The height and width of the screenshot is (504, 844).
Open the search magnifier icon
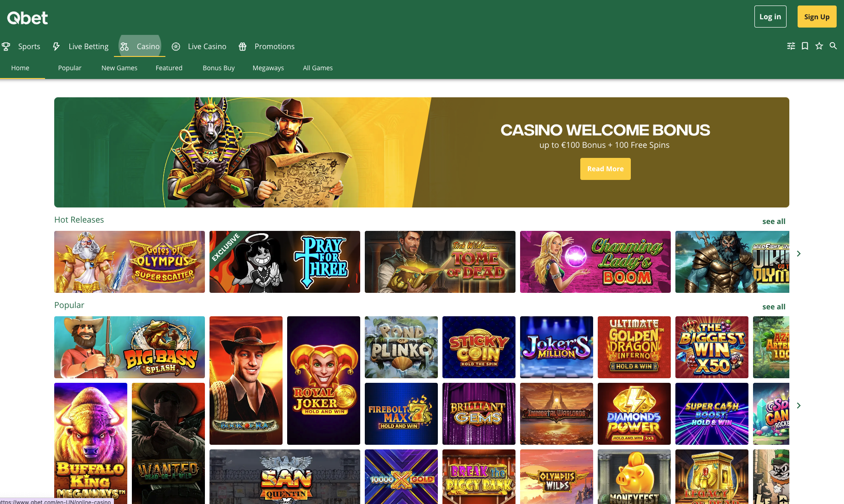(x=833, y=46)
